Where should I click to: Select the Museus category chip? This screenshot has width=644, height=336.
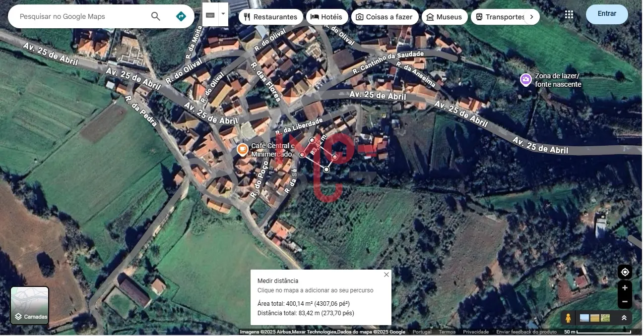(x=444, y=17)
